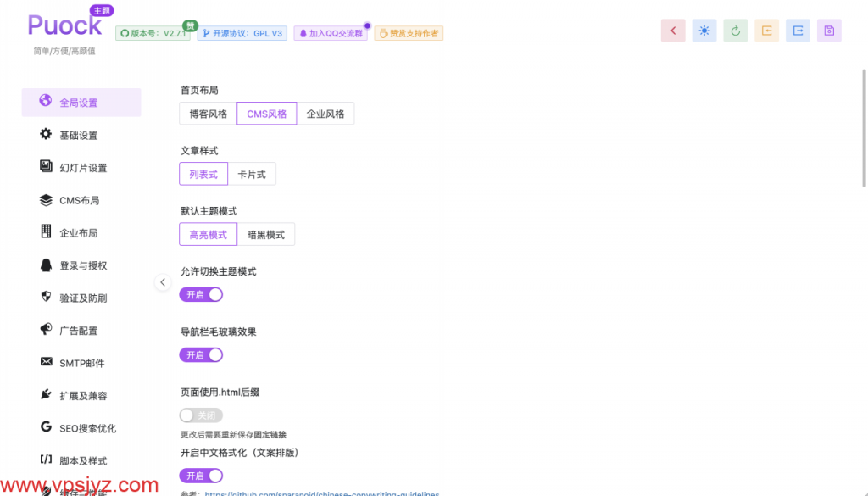Click the orange import settings icon
The image size is (868, 496).
[x=766, y=31]
